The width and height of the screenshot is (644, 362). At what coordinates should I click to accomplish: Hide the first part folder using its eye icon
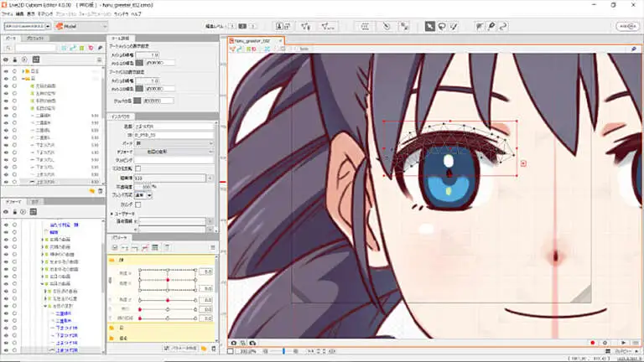click(x=6, y=71)
